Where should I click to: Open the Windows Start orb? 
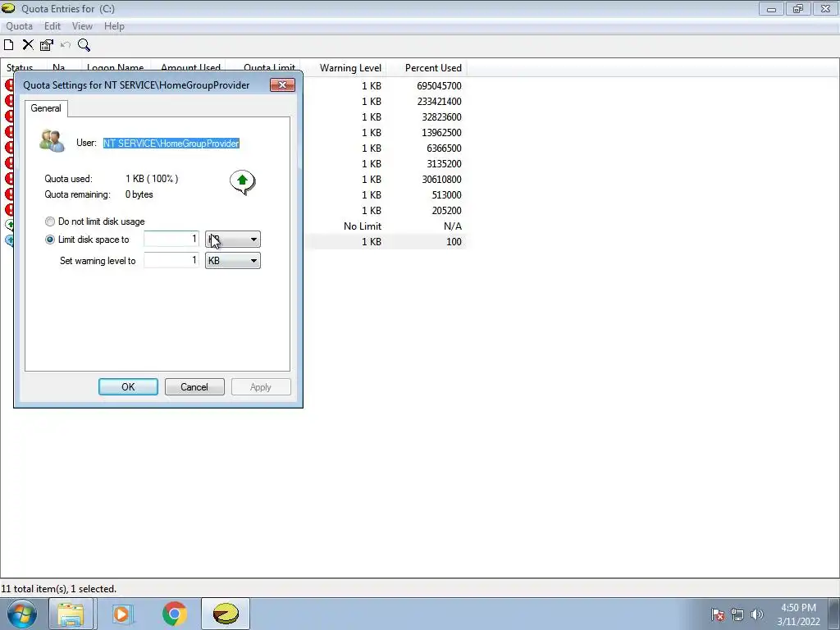[x=22, y=614]
